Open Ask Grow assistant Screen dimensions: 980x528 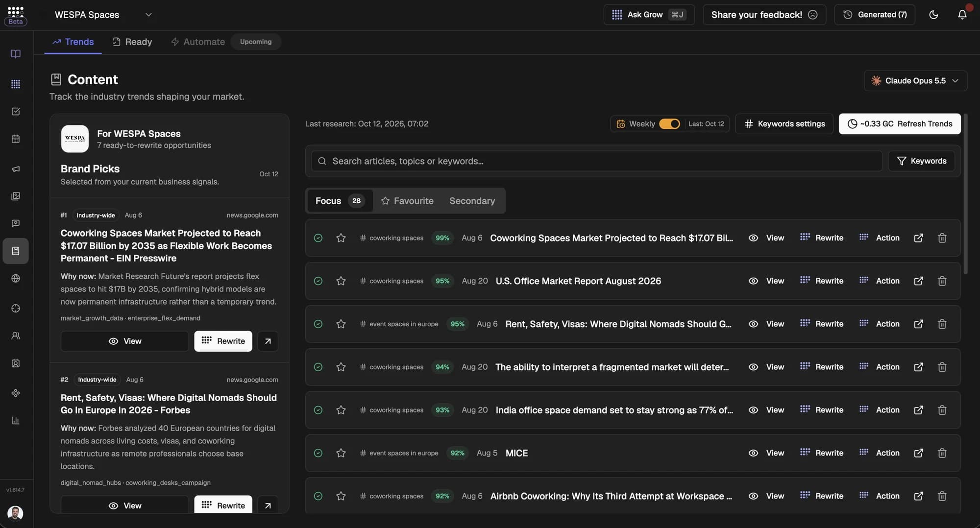649,15
